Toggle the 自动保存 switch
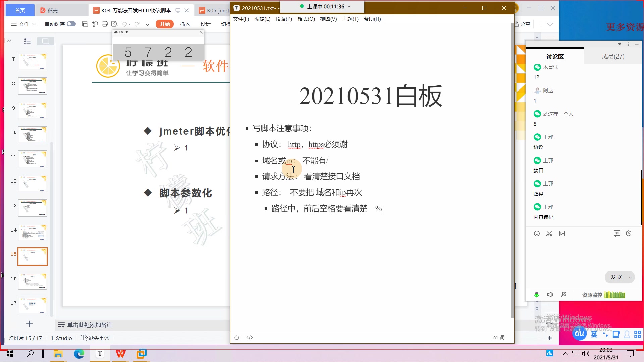The image size is (644, 362). point(71,24)
